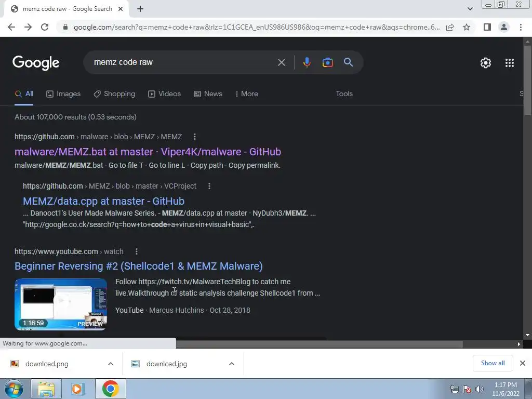Open MEMZ/data.cpp at master GitHub result

103,201
